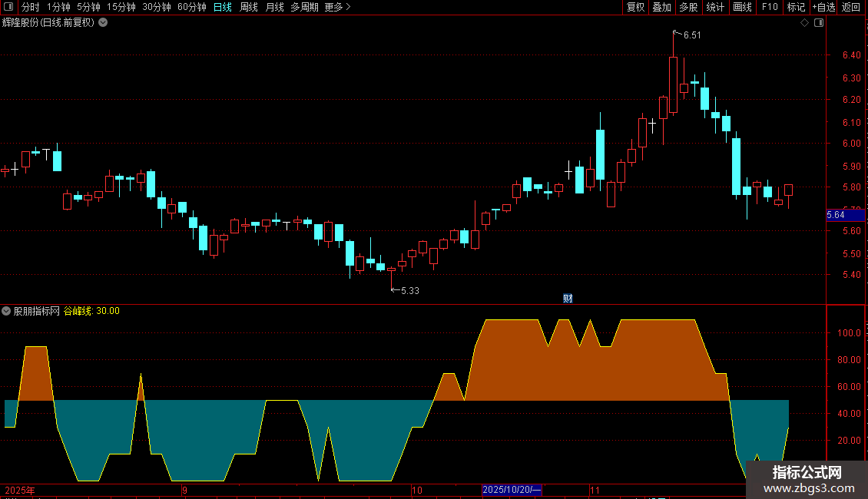The image size is (868, 499).
Task: Click the 股朋指标网 indicator name
Action: click(x=37, y=311)
